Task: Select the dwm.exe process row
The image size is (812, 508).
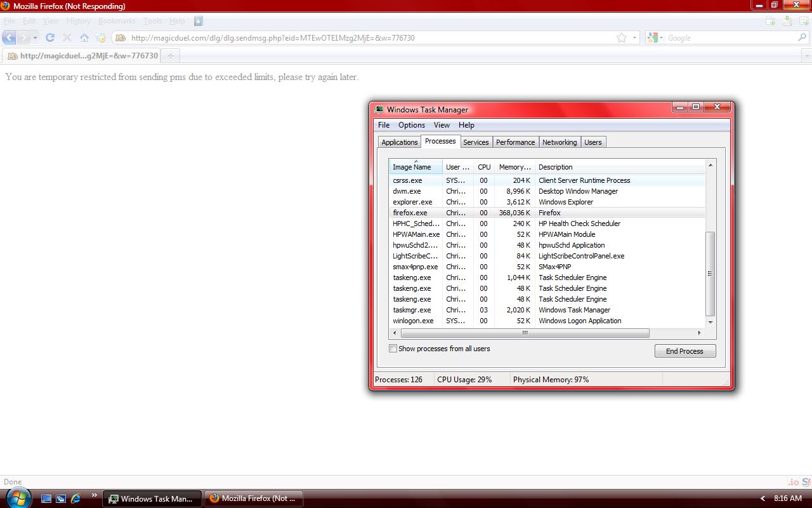Action: 547,191
